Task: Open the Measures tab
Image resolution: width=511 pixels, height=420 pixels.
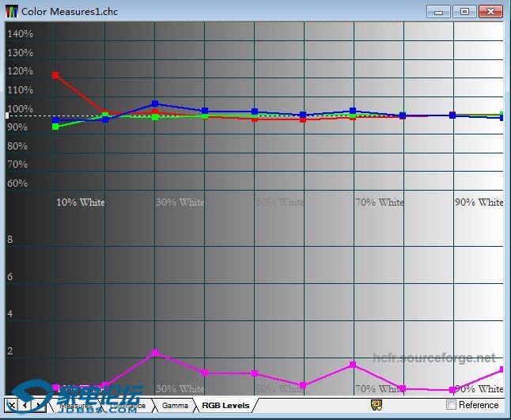Action: [x=75, y=405]
